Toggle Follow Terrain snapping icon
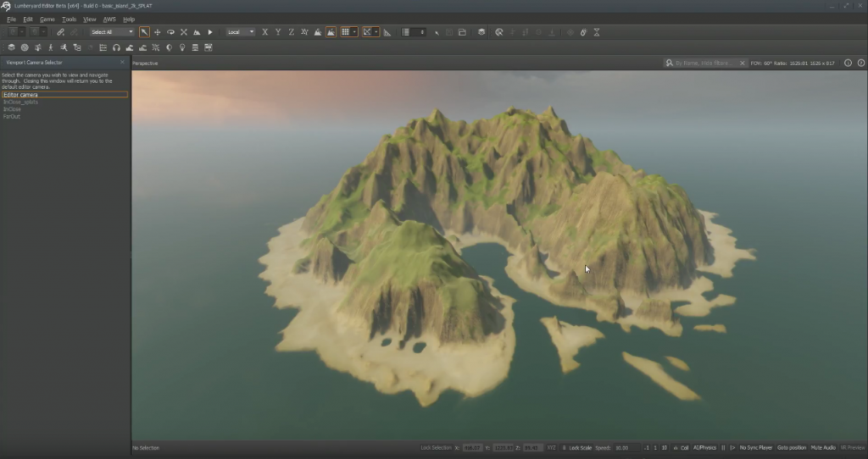 click(317, 32)
